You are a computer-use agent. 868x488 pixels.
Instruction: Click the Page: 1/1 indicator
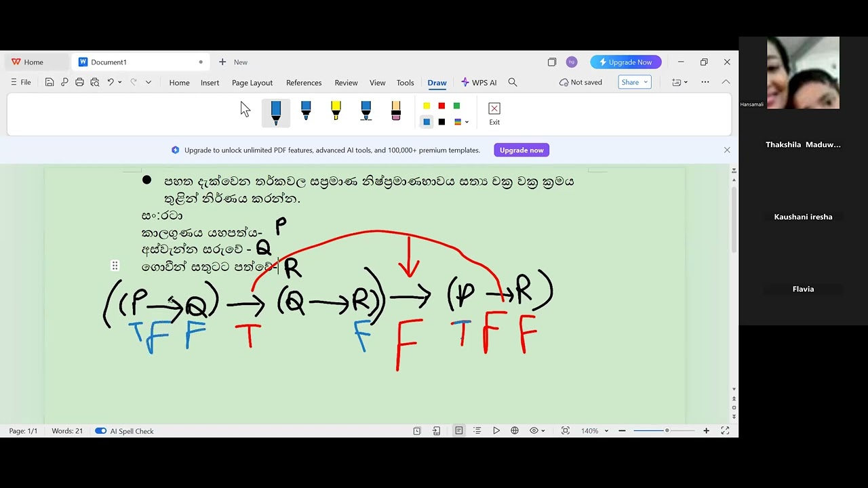[x=23, y=431]
